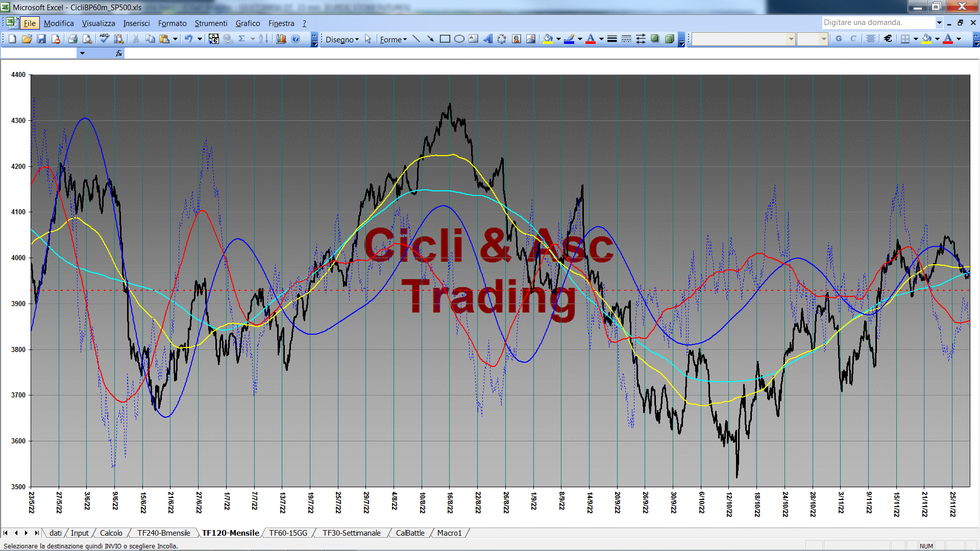Click the Insert Picture from file icon

[x=531, y=39]
